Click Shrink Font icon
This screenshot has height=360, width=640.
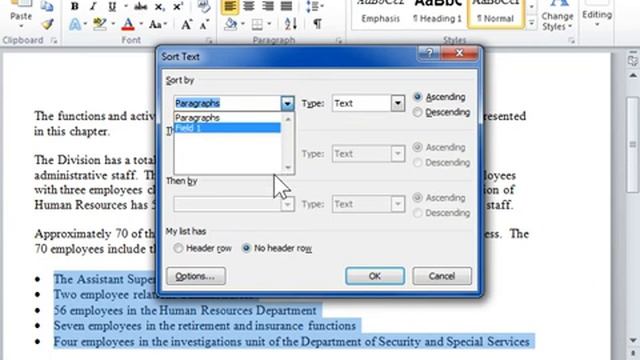coord(204,24)
